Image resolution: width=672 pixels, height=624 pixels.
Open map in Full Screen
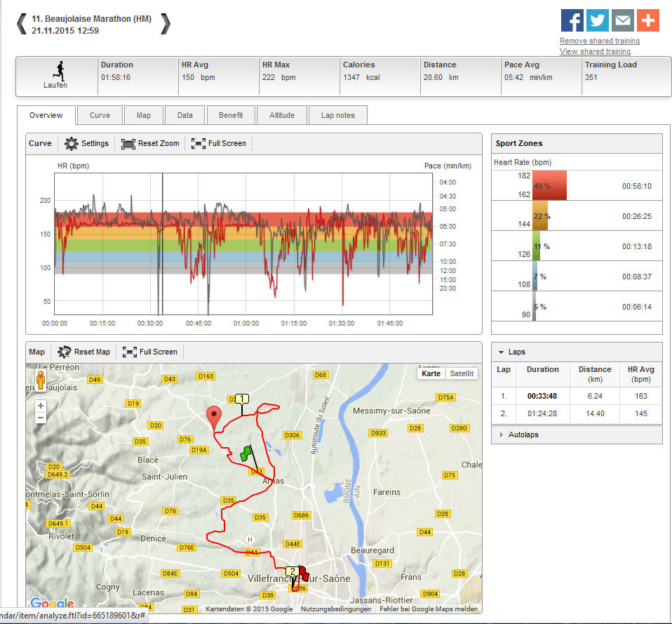(x=149, y=352)
